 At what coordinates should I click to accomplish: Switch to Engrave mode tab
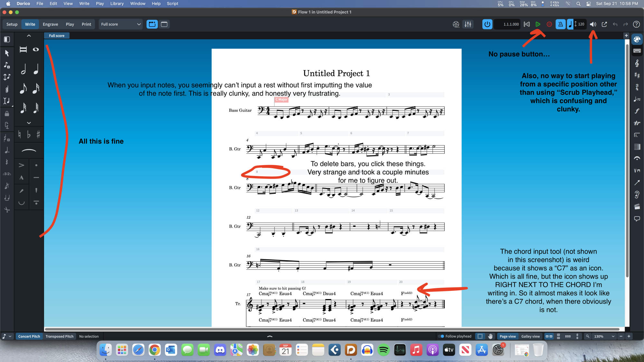click(50, 24)
